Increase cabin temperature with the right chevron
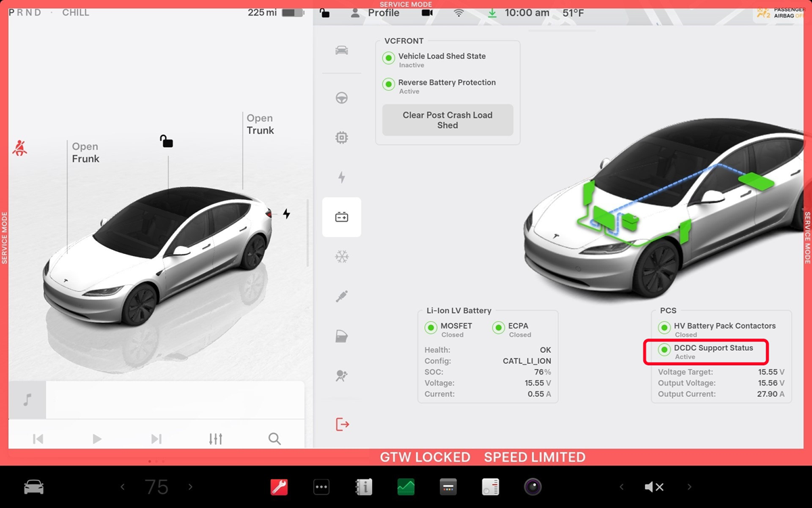 pyautogui.click(x=190, y=487)
